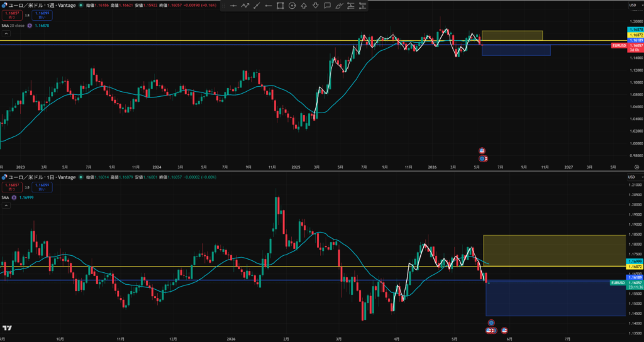644x342 pixels.
Task: Collapse the weekly chart indicator legend
Action: coord(6,34)
